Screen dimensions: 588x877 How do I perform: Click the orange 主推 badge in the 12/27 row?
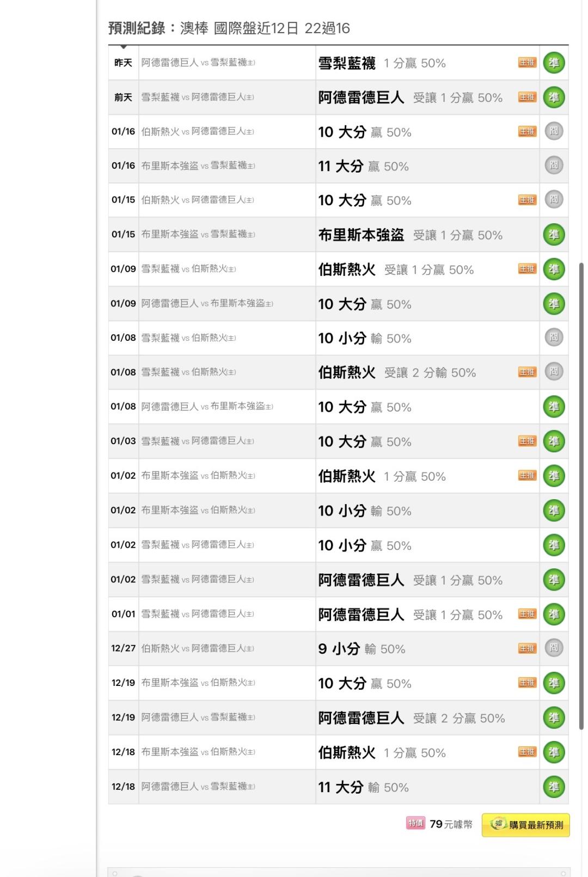[527, 648]
